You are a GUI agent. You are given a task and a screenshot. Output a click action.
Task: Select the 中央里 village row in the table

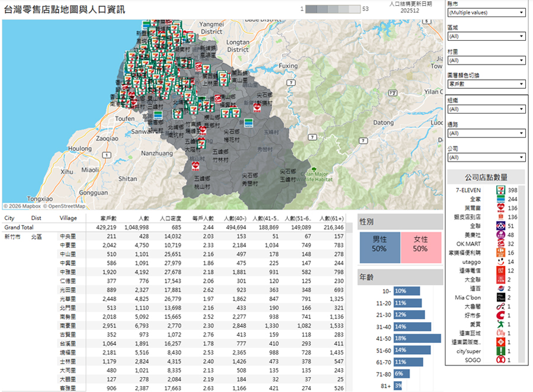[68, 236]
